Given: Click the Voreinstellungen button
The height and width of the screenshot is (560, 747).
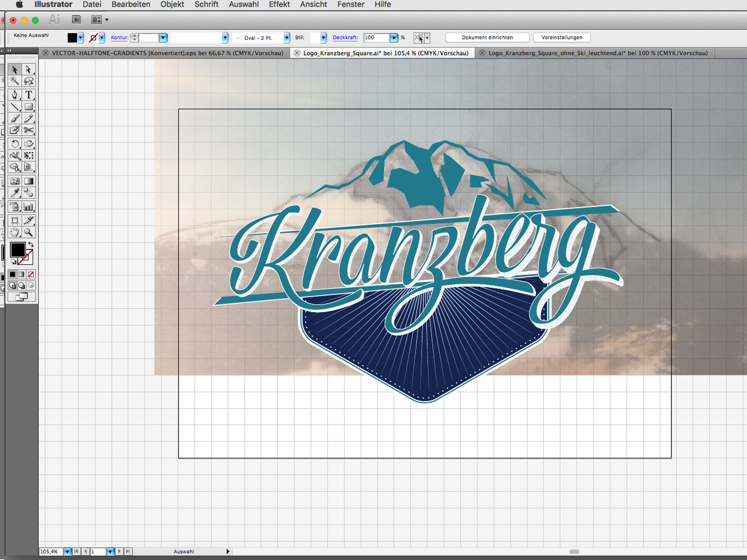Looking at the screenshot, I should pyautogui.click(x=562, y=37).
